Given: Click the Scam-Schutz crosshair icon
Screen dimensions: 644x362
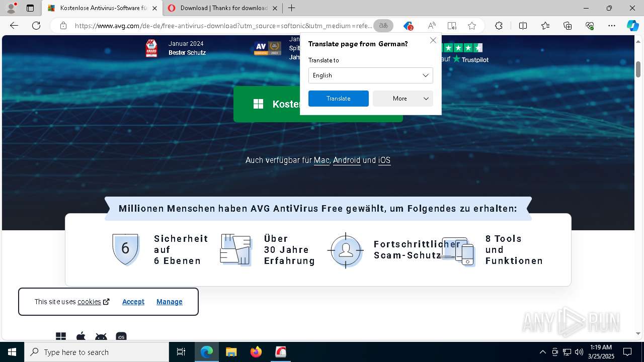Looking at the screenshot, I should pyautogui.click(x=346, y=250).
